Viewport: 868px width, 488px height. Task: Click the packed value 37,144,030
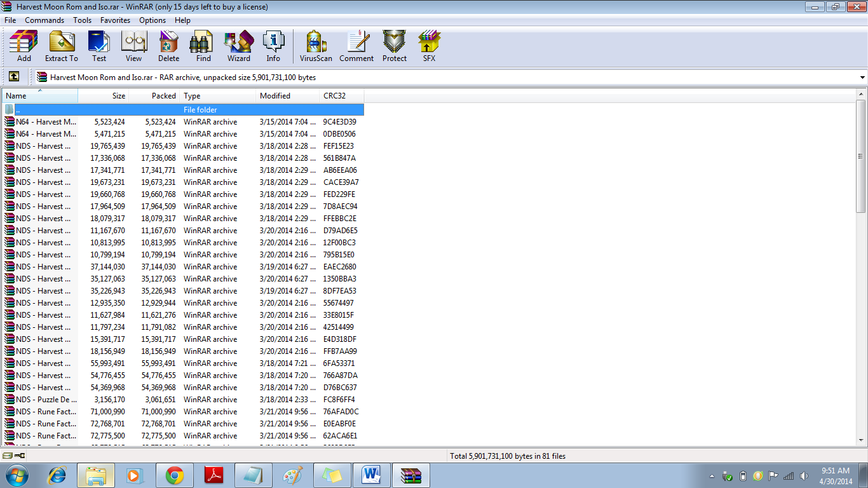coord(158,267)
